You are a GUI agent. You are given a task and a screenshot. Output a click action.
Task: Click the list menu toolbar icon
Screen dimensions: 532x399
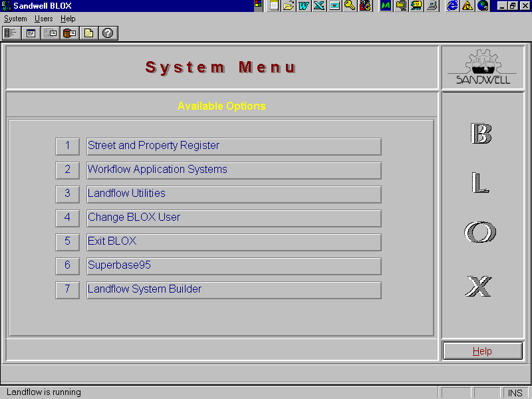pos(11,33)
